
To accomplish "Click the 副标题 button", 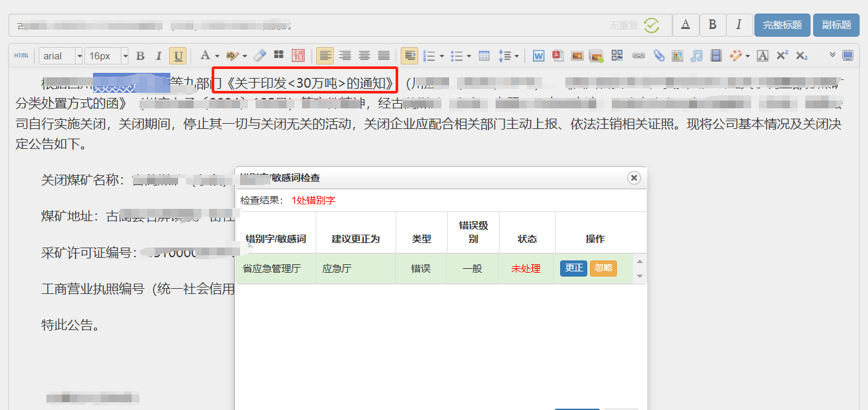I will [x=836, y=25].
